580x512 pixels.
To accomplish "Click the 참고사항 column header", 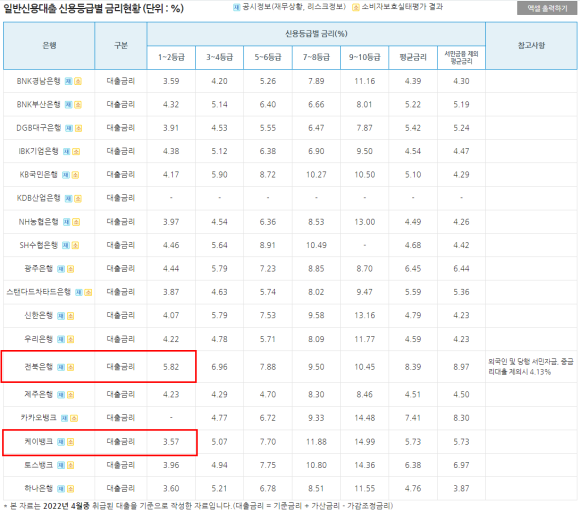I will point(531,46).
